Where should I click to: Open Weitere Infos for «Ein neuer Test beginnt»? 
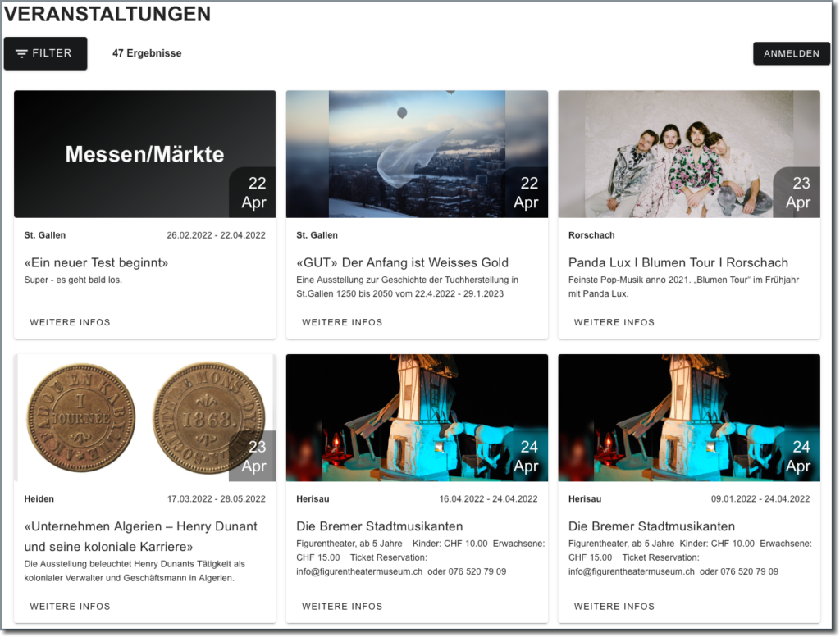tap(70, 322)
